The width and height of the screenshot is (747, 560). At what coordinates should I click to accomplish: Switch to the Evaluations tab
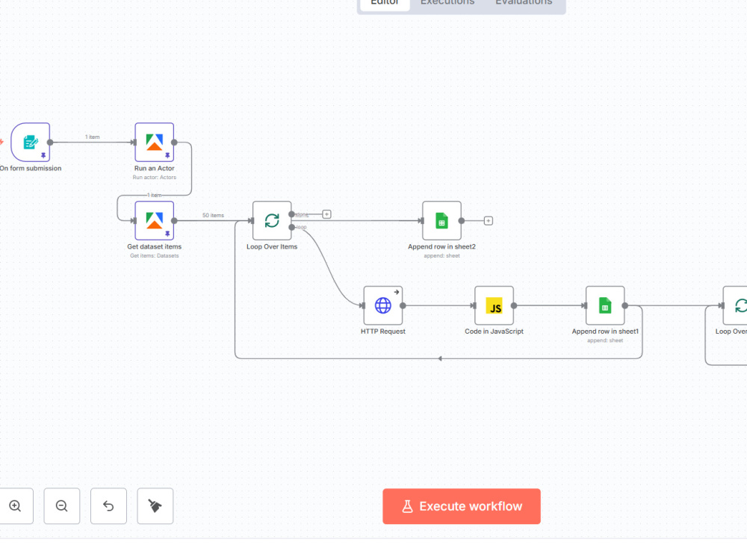click(x=524, y=3)
